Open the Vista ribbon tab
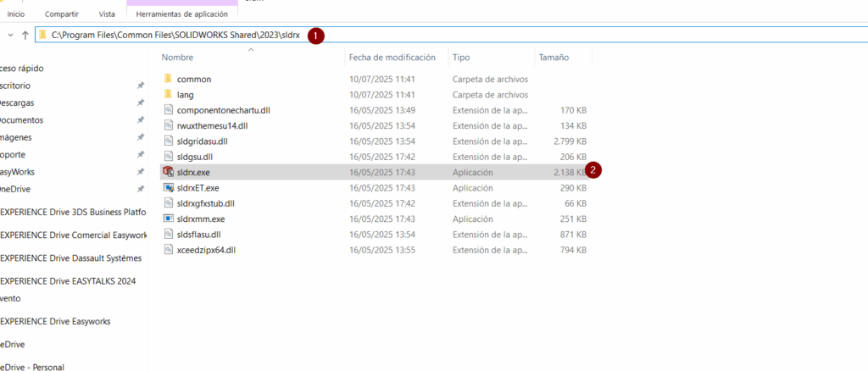 click(107, 14)
